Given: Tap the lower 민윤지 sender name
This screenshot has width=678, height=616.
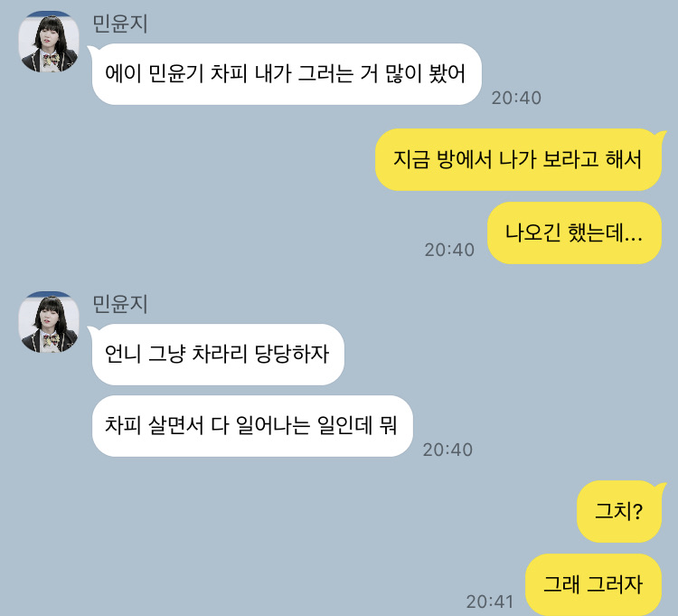Looking at the screenshot, I should click(120, 304).
